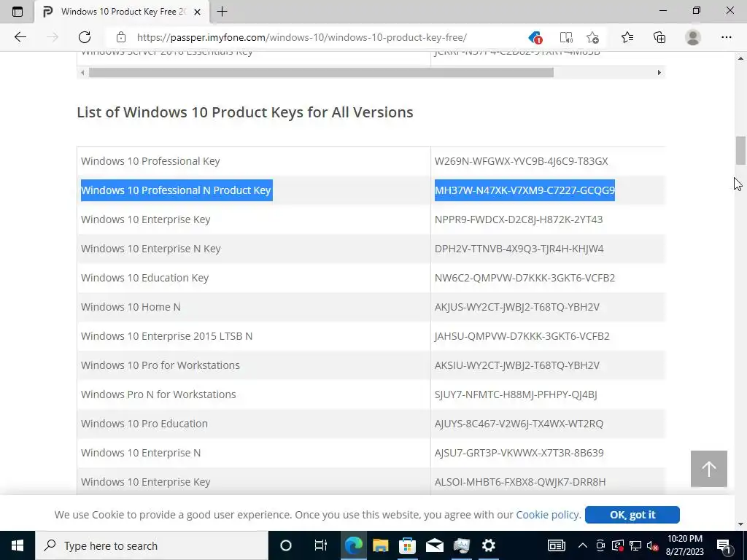
Task: Click Windows 10 Home N label
Action: [x=131, y=307]
